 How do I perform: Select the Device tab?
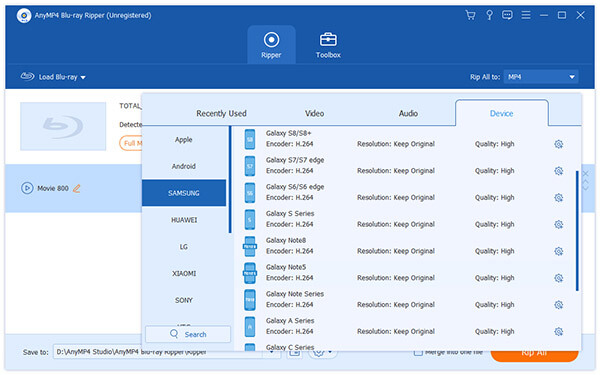[502, 113]
